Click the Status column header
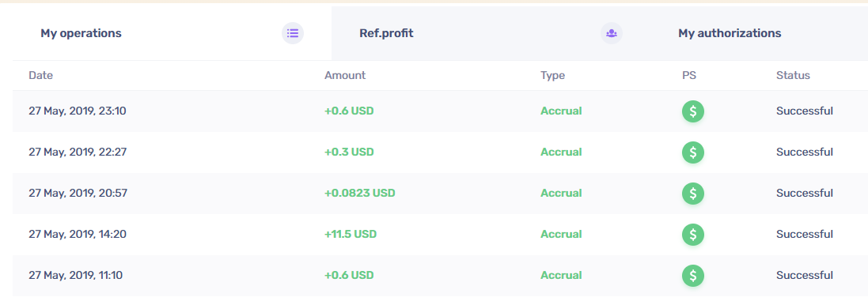This screenshot has height=301, width=868. [x=793, y=76]
